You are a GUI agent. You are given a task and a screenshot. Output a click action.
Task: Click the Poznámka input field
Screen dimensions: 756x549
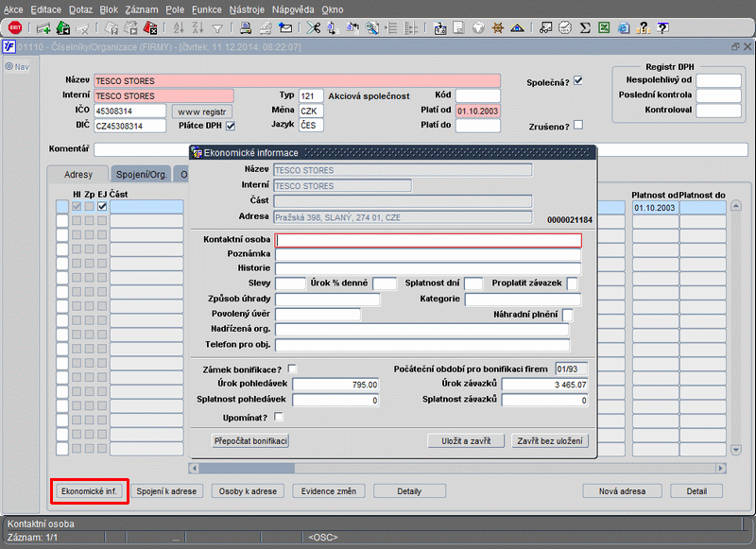428,254
